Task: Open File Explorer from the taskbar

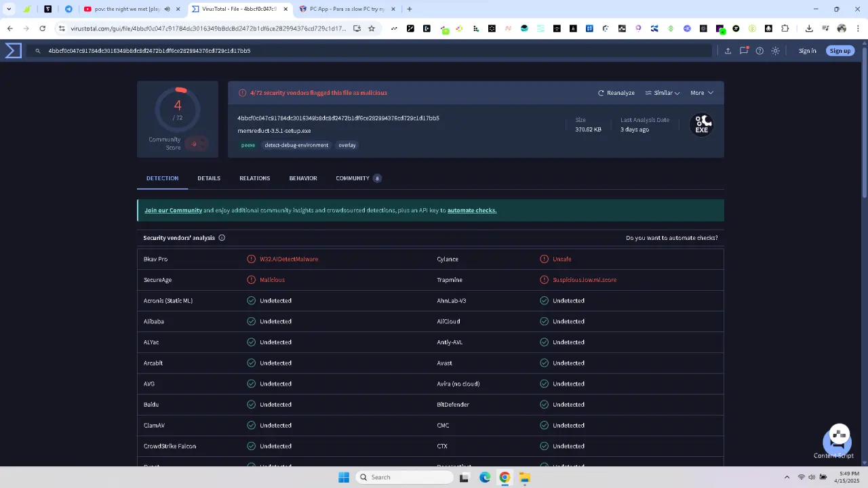Action: [524, 477]
